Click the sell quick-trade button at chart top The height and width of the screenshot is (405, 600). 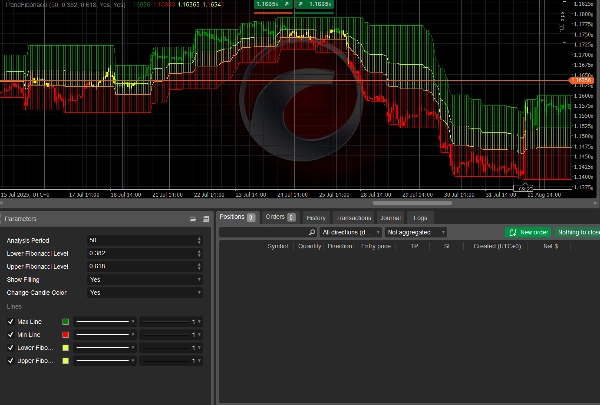(273, 4)
